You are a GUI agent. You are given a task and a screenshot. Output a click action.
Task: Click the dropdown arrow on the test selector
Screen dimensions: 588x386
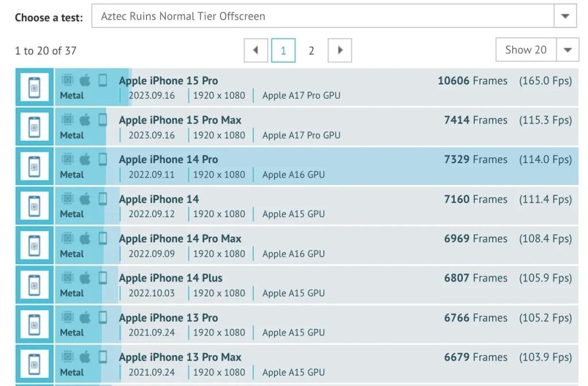tap(565, 16)
